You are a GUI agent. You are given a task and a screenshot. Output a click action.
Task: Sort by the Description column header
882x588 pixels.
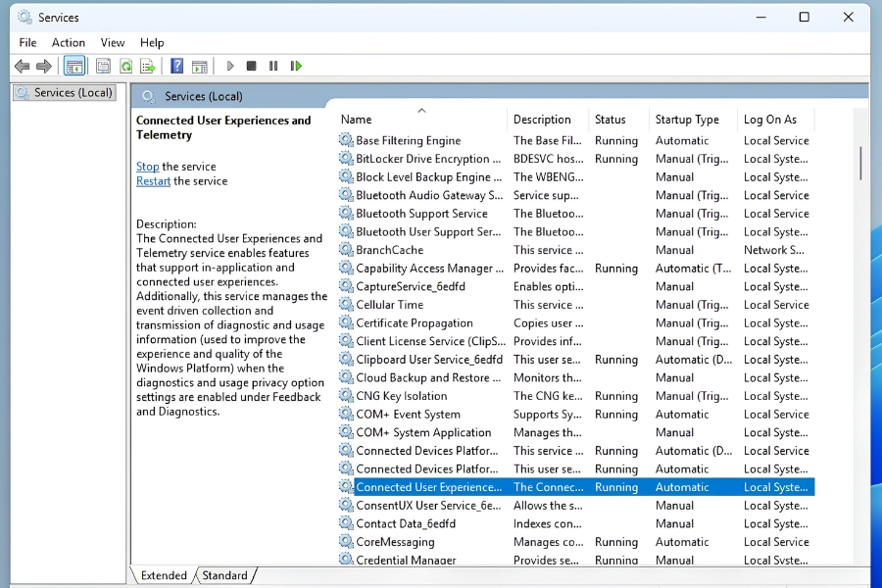pyautogui.click(x=548, y=120)
